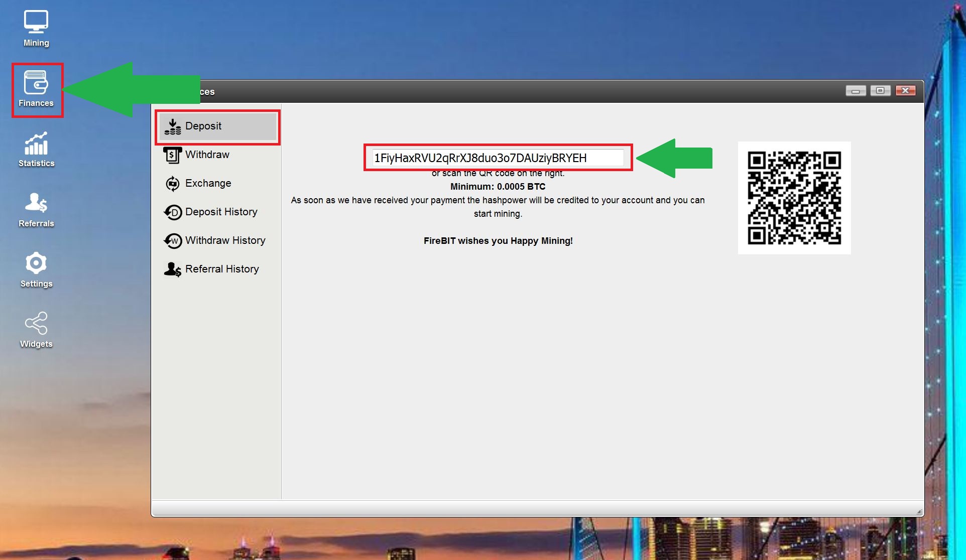The width and height of the screenshot is (966, 560).
Task: Close the Finances window
Action: pos(905,91)
